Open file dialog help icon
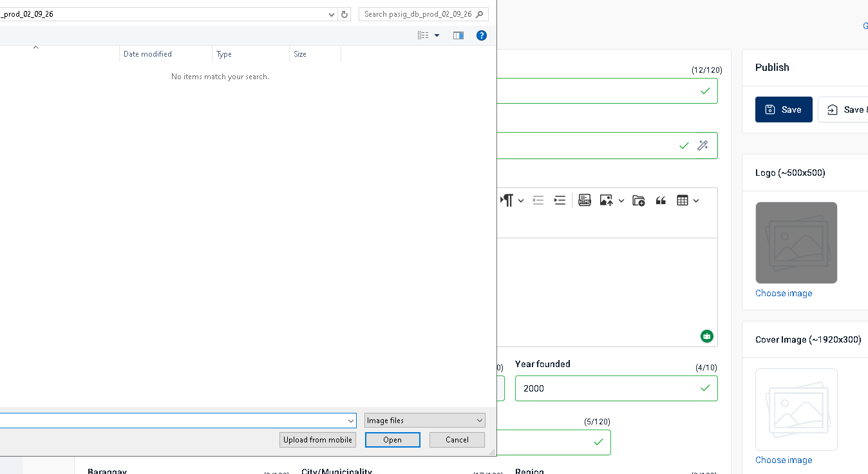Image resolution: width=868 pixels, height=474 pixels. point(481,35)
